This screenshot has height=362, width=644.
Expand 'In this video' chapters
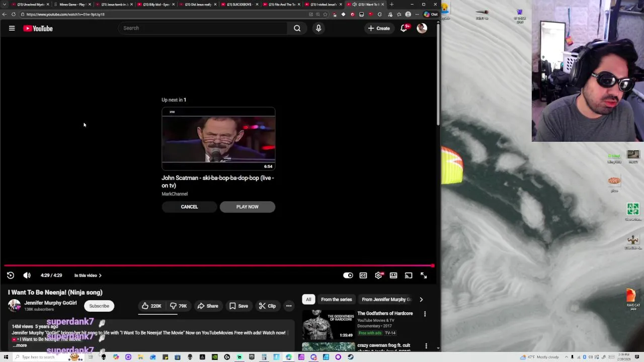click(88, 275)
